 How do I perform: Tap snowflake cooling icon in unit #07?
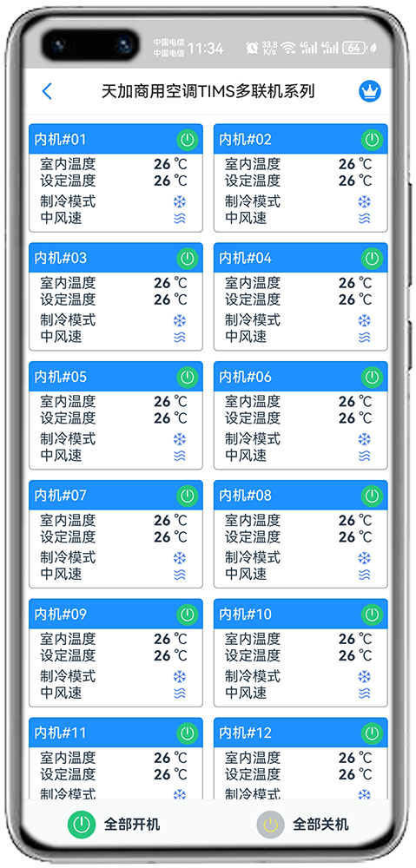point(180,558)
